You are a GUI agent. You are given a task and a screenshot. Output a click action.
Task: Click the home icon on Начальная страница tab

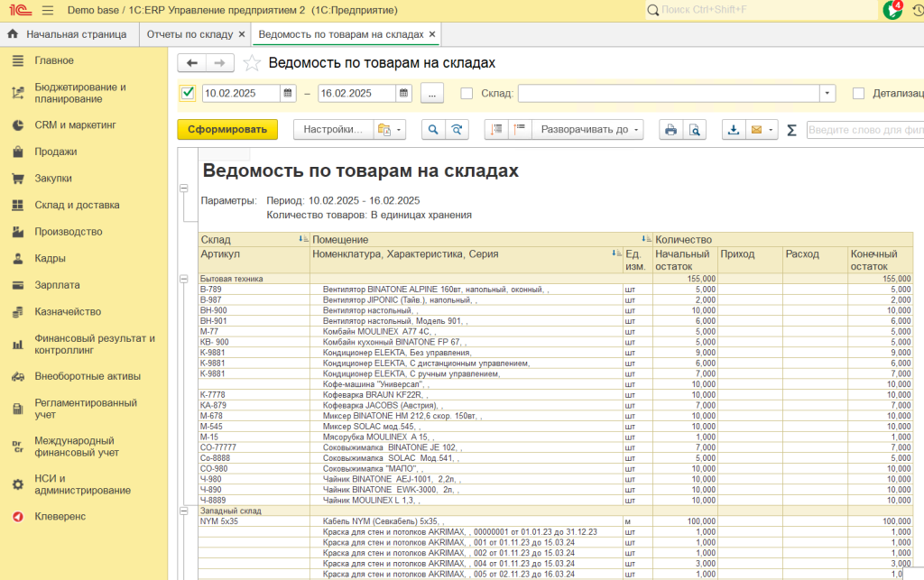pos(13,34)
